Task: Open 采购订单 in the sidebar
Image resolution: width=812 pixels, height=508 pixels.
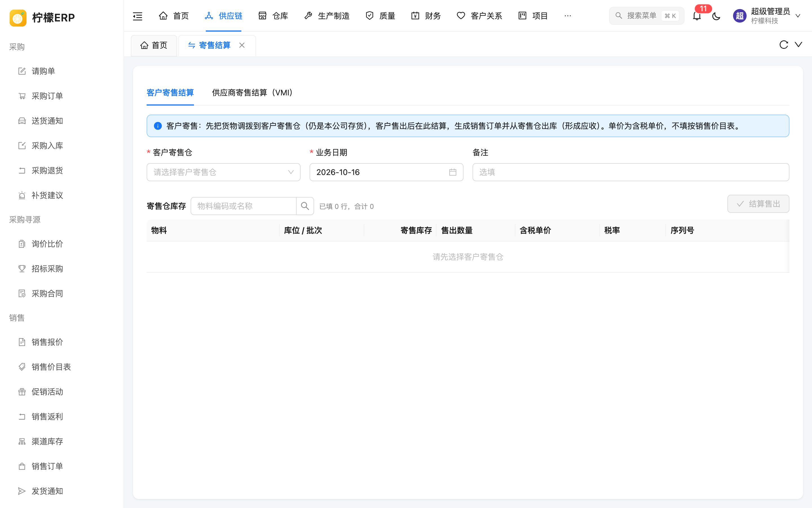Action: [x=62, y=96]
